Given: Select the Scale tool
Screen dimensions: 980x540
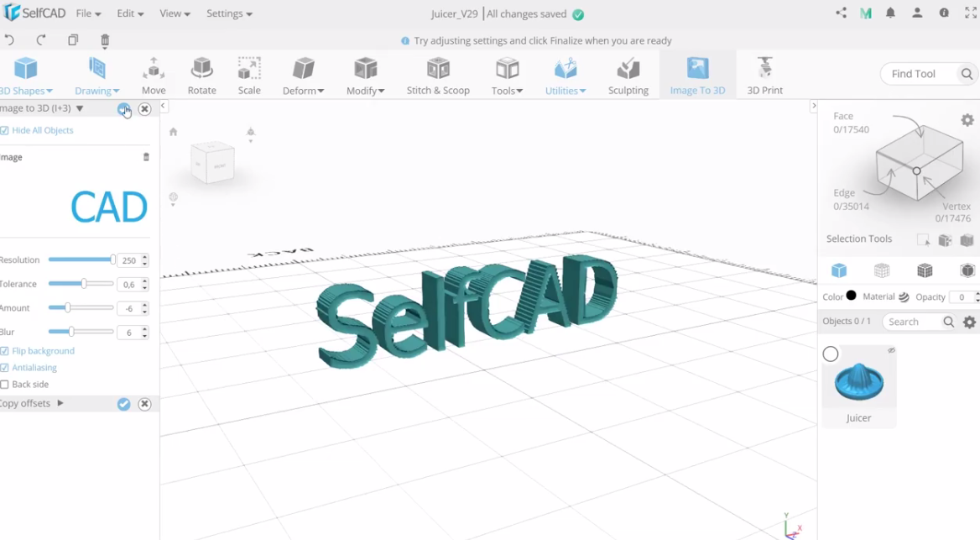Looking at the screenshot, I should pyautogui.click(x=249, y=75).
